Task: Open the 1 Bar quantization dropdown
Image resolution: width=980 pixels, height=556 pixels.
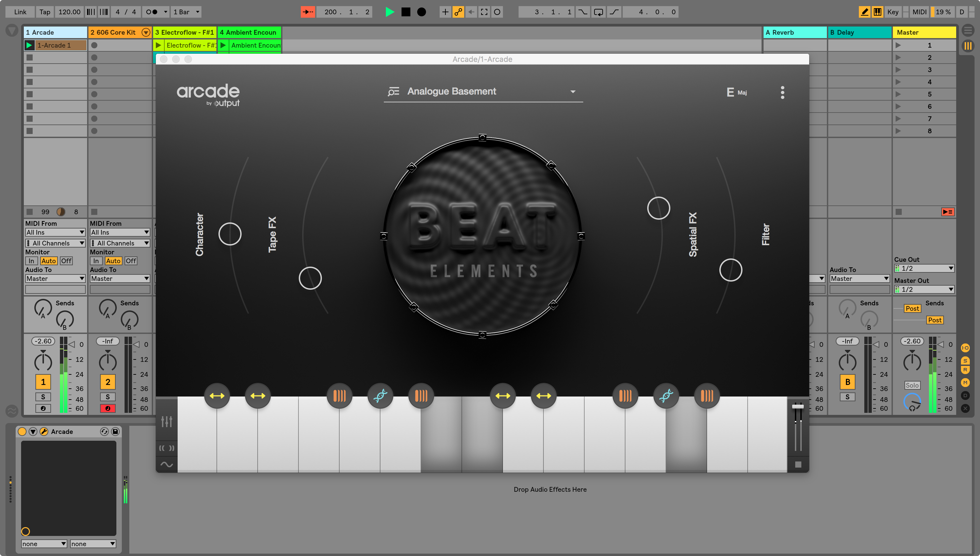Action: coord(186,12)
